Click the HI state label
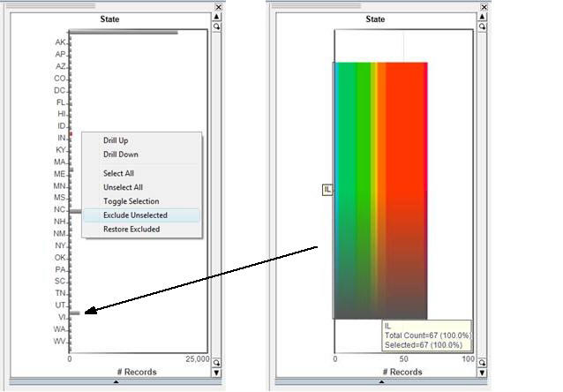The width and height of the screenshot is (563, 392). tap(62, 114)
